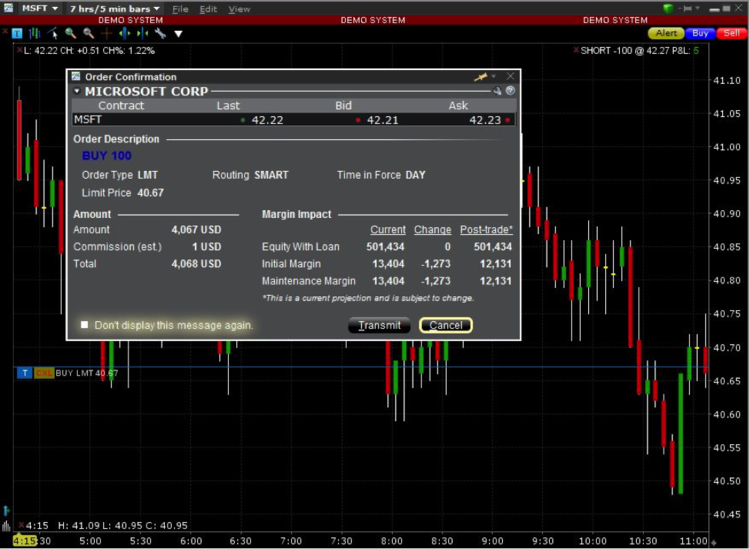
Task: Click the Bid price 42.21
Action: point(382,120)
